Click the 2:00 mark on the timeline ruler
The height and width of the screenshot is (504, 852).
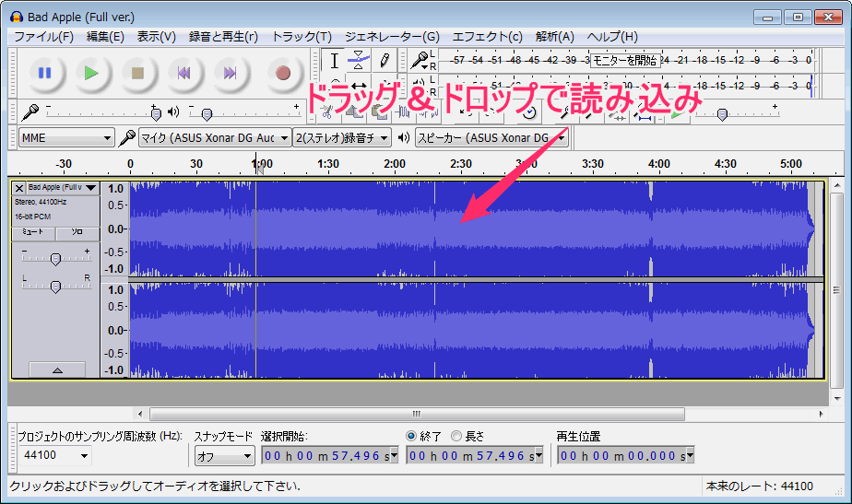click(x=395, y=164)
